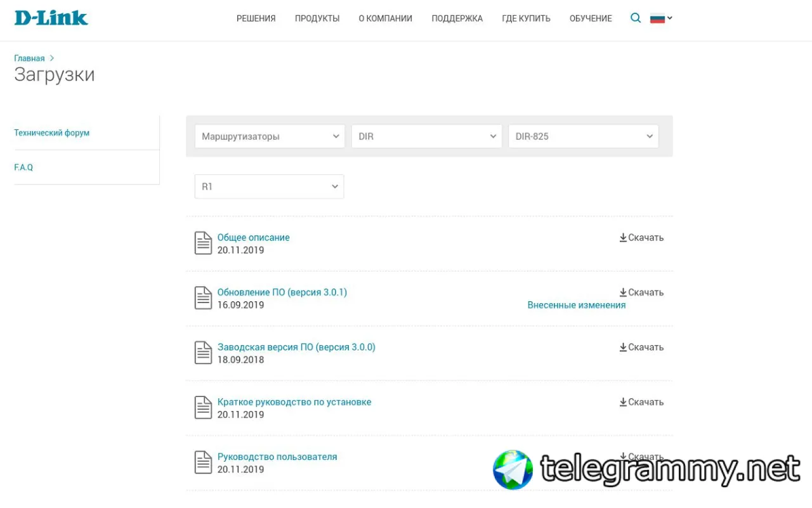The width and height of the screenshot is (812, 508).
Task: Open the DIR series dropdown
Action: 426,136
